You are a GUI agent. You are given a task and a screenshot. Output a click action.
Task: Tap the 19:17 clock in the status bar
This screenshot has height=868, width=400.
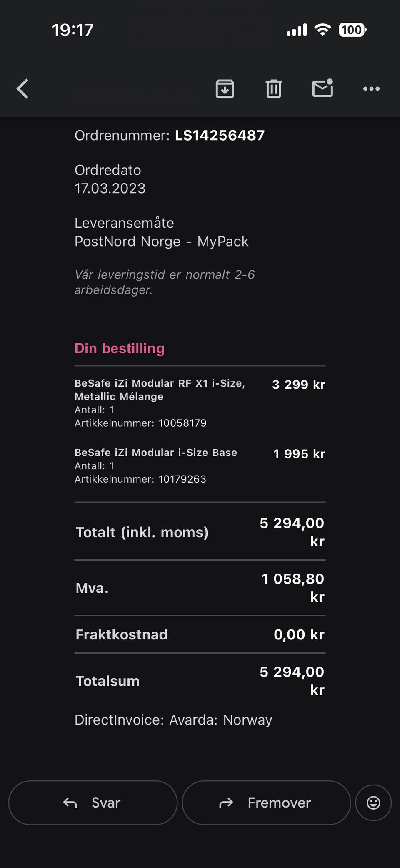pyautogui.click(x=72, y=30)
